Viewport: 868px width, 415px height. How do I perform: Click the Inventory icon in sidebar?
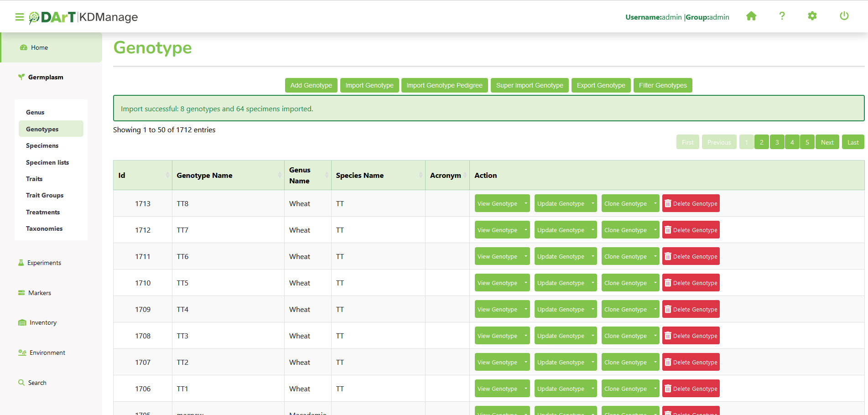[x=22, y=322]
